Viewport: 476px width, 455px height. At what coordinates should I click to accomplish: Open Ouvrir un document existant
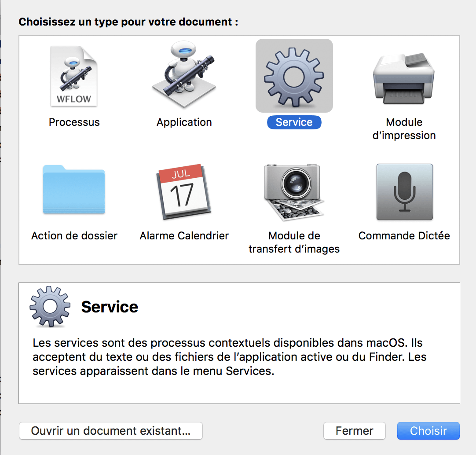[110, 431]
